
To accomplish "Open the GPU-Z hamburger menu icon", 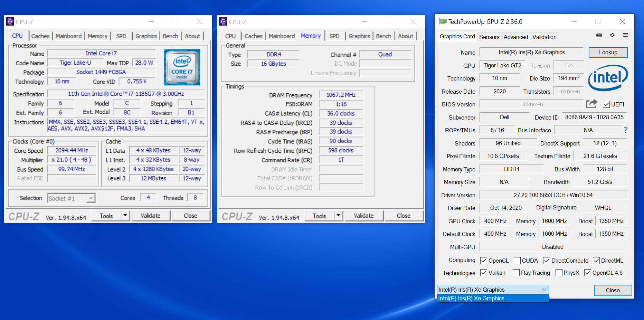I will coord(625,35).
